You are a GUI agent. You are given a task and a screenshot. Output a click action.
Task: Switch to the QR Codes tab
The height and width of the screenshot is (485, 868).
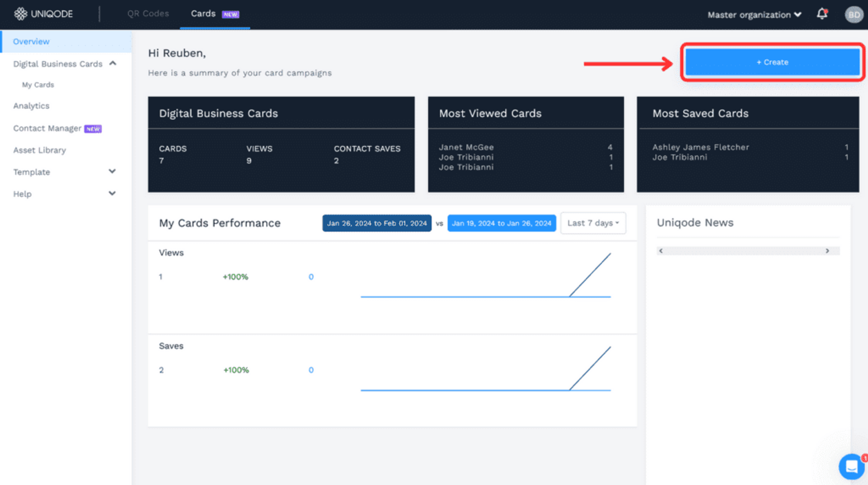pyautogui.click(x=148, y=14)
